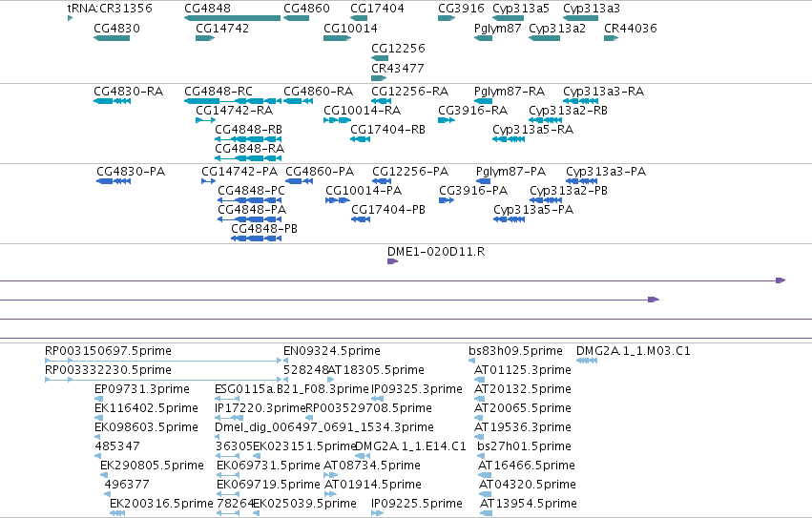Select the CG4848-RA transcript label
Image resolution: width=812 pixels, height=518 pixels.
tap(250, 149)
